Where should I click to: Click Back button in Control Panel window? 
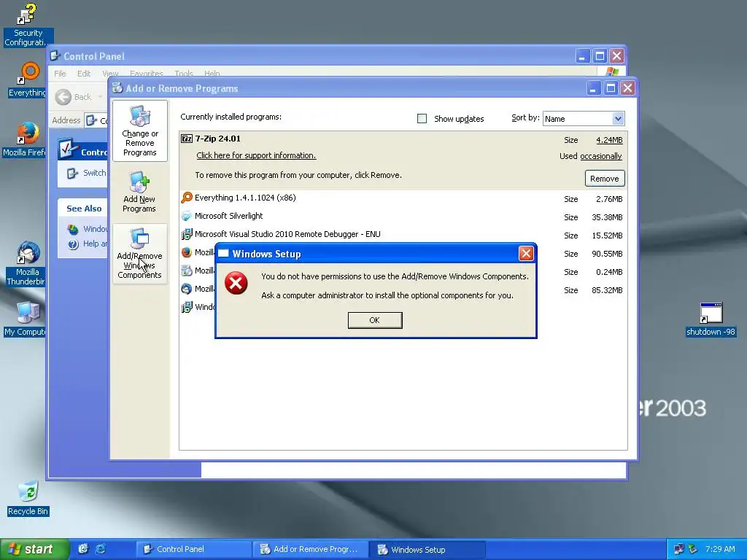coord(74,97)
